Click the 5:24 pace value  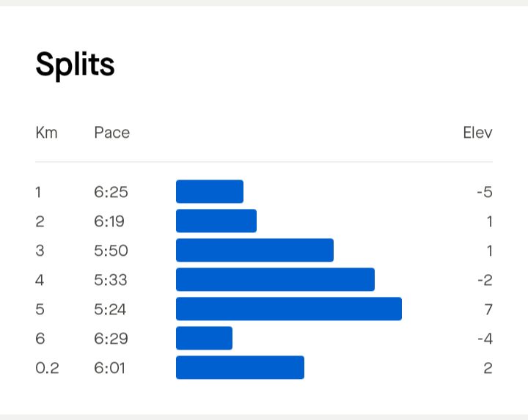110,309
